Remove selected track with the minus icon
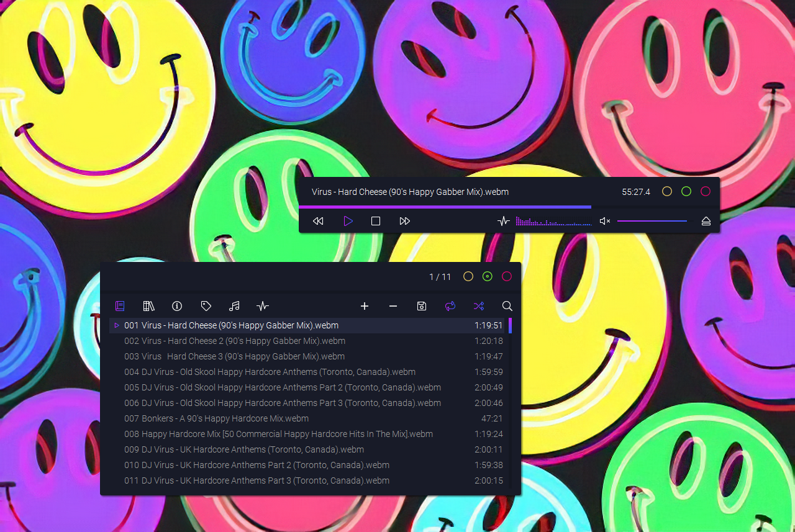The image size is (795, 532). [x=393, y=306]
